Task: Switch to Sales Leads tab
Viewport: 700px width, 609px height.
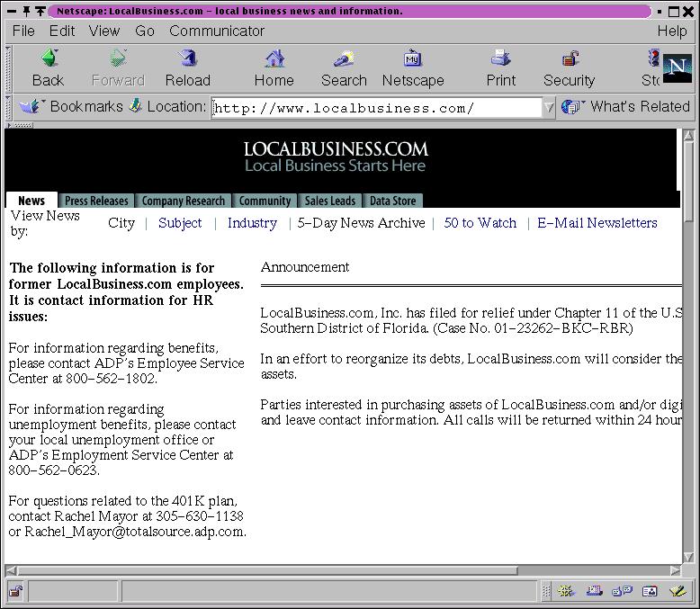Action: click(330, 201)
